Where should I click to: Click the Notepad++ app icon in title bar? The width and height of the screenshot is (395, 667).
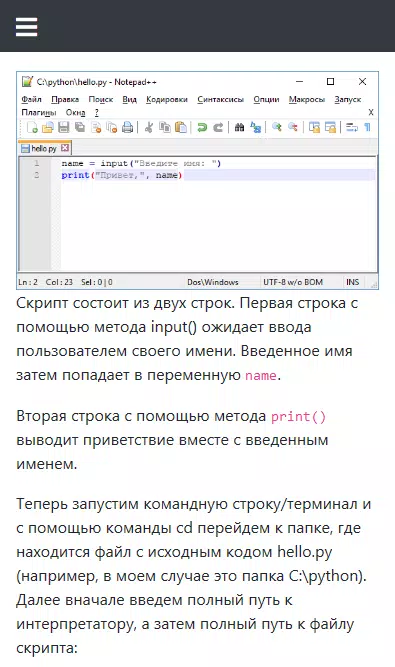(x=27, y=81)
